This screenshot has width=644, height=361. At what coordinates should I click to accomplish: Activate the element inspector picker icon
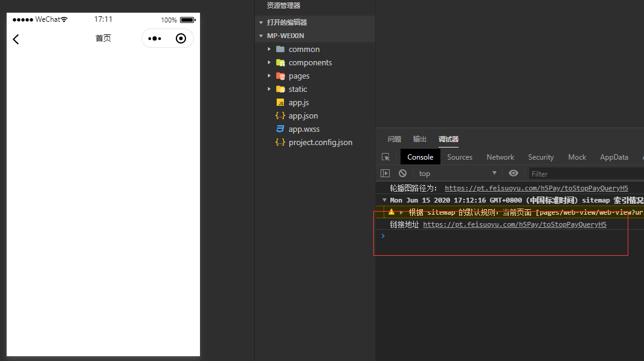tap(385, 157)
